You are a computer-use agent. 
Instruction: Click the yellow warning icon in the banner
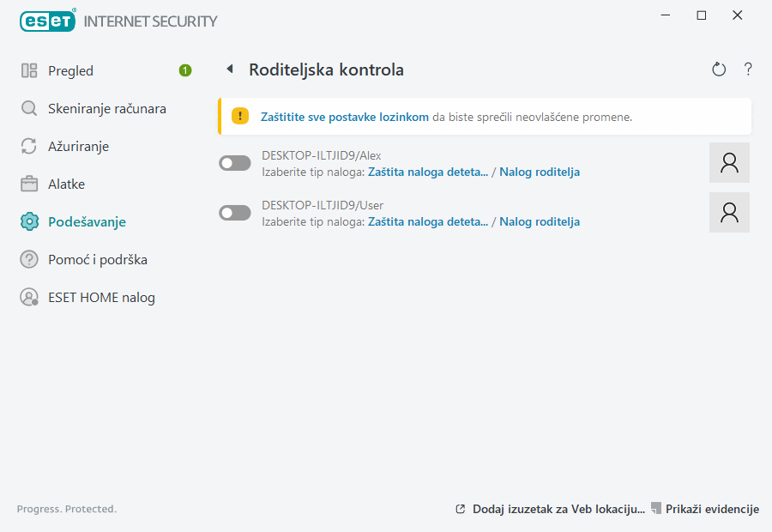click(239, 116)
